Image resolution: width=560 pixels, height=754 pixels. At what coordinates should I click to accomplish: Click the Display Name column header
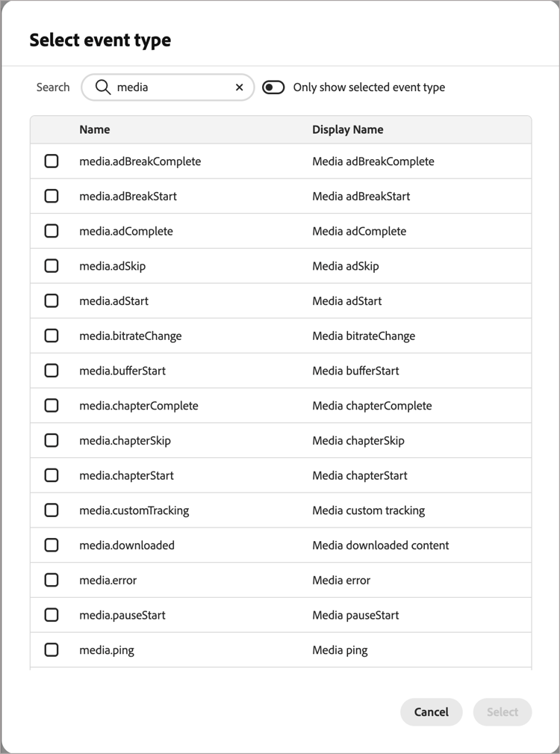pos(348,129)
